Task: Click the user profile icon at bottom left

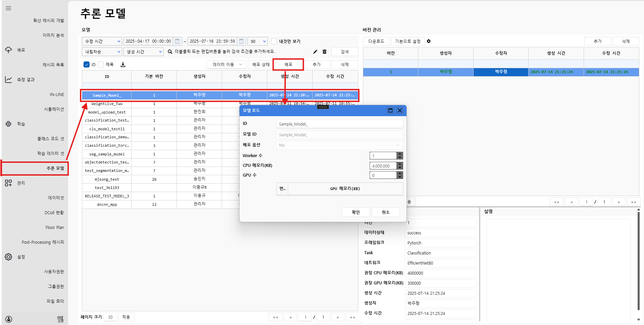Action: (9, 319)
